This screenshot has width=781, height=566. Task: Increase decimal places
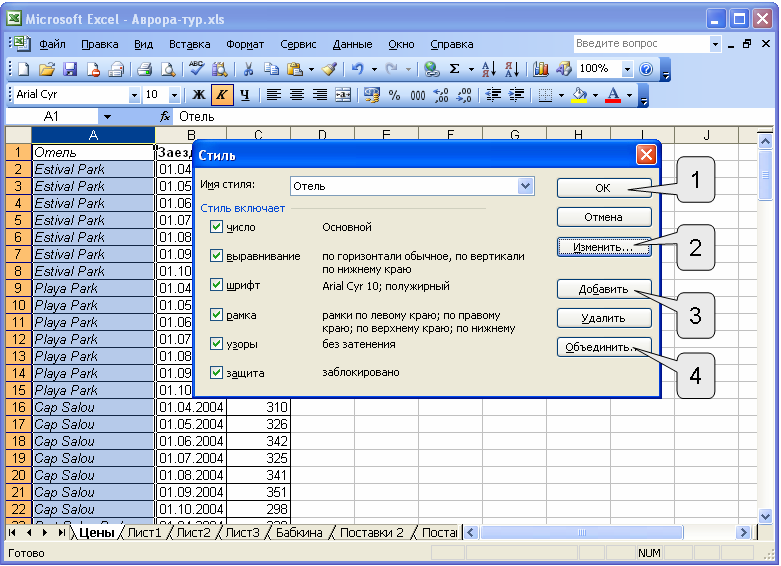(x=441, y=95)
